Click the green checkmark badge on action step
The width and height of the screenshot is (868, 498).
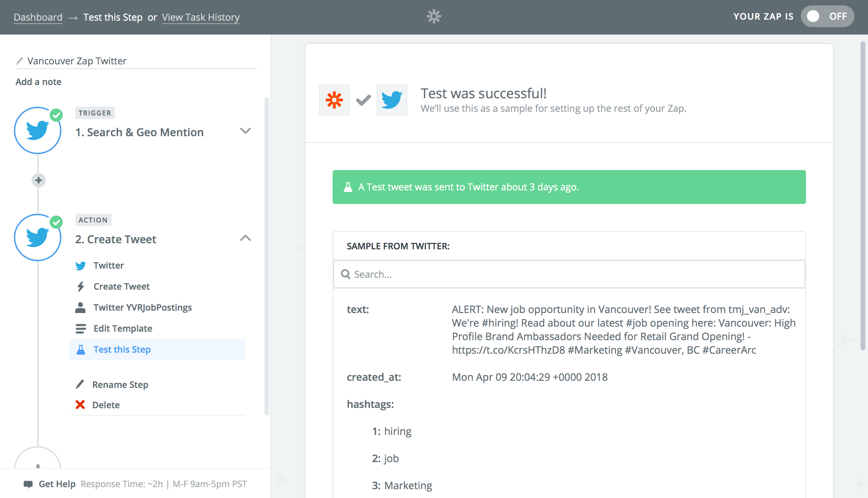coord(56,222)
